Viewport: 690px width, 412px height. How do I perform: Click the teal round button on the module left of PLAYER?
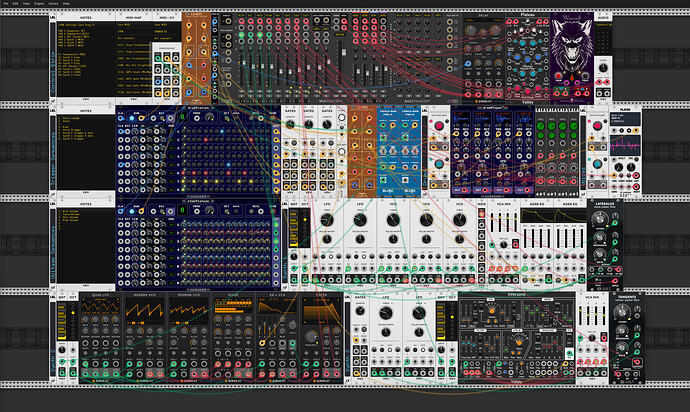click(597, 164)
